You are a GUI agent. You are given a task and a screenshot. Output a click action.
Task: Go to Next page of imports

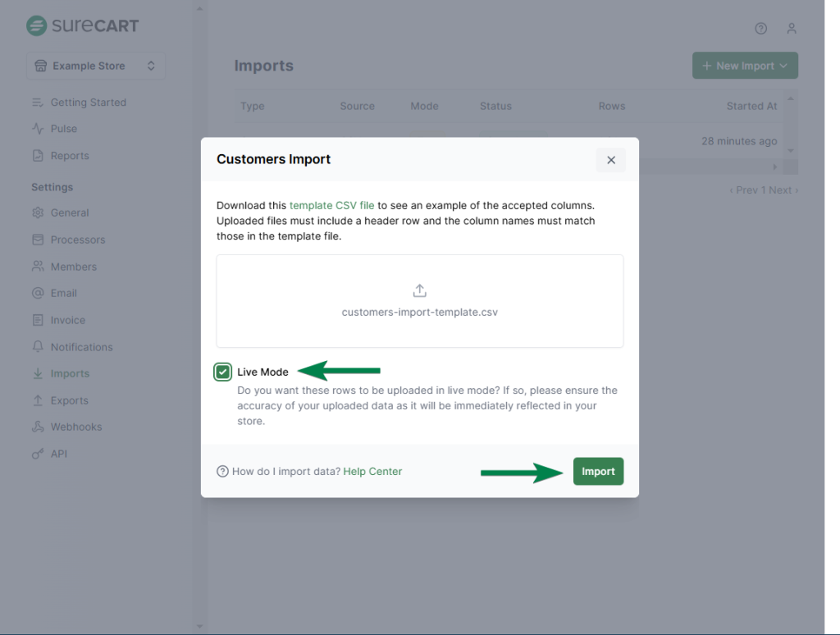[x=783, y=190]
